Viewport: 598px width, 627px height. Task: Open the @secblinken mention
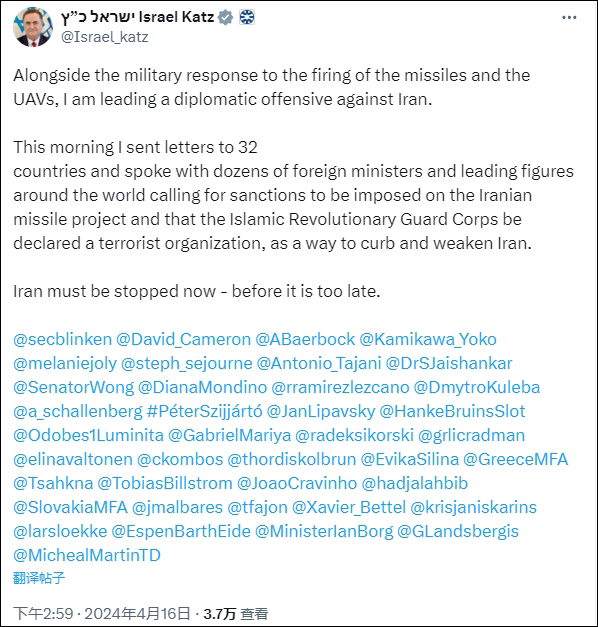click(62, 339)
